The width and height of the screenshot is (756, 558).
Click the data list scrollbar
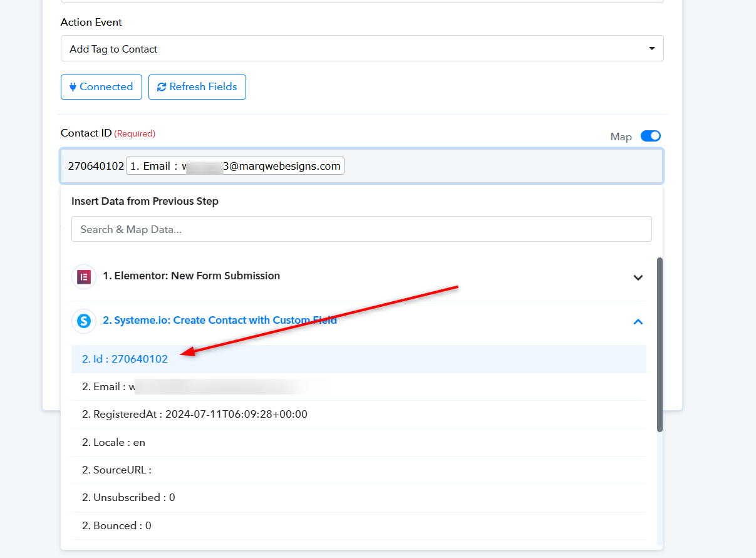660,344
